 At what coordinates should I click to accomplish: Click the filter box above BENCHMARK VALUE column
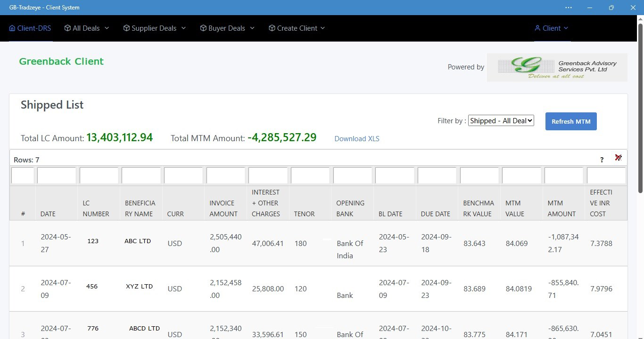tap(479, 175)
